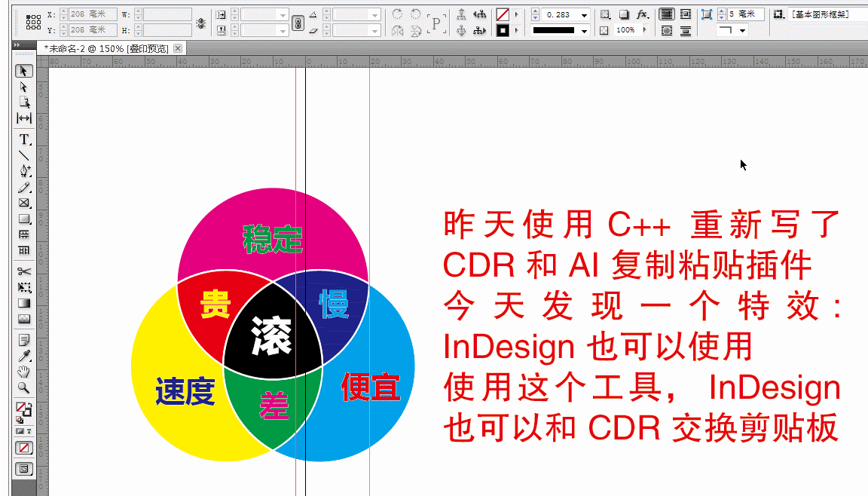
Task: Switch to the 未命名-2 document tab
Action: [105, 49]
